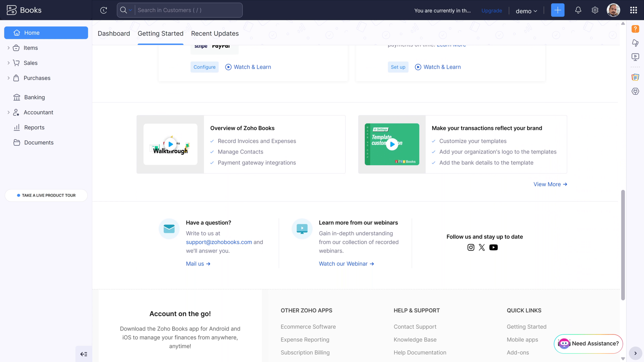Expand the Purchases menu chevron

coord(8,78)
